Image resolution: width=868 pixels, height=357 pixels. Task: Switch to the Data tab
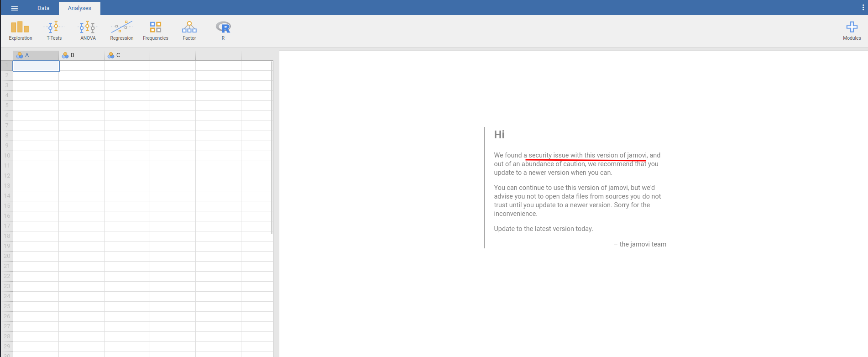43,8
